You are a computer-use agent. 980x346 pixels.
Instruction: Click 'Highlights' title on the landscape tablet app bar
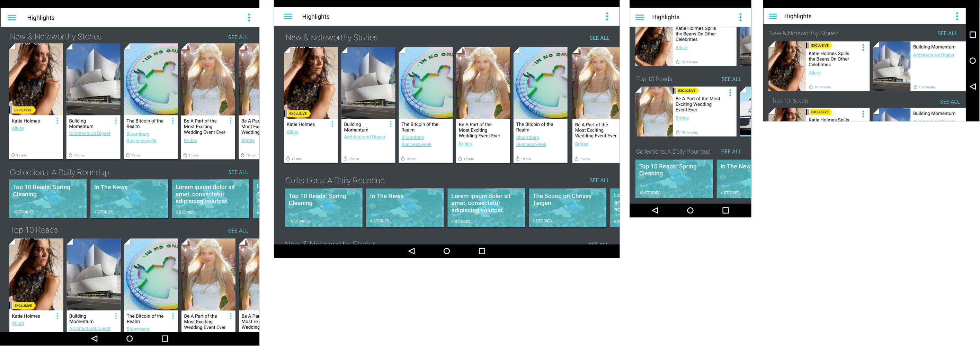316,17
